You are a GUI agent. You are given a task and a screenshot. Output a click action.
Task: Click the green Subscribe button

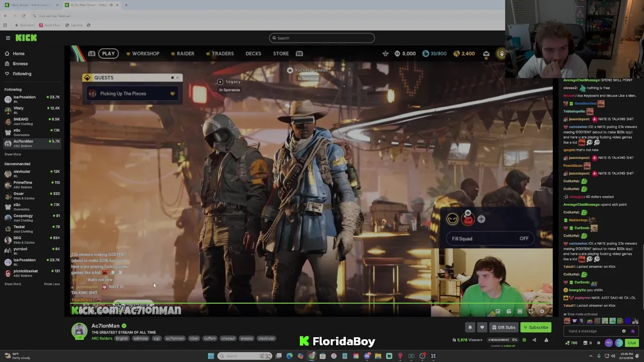pos(535,327)
